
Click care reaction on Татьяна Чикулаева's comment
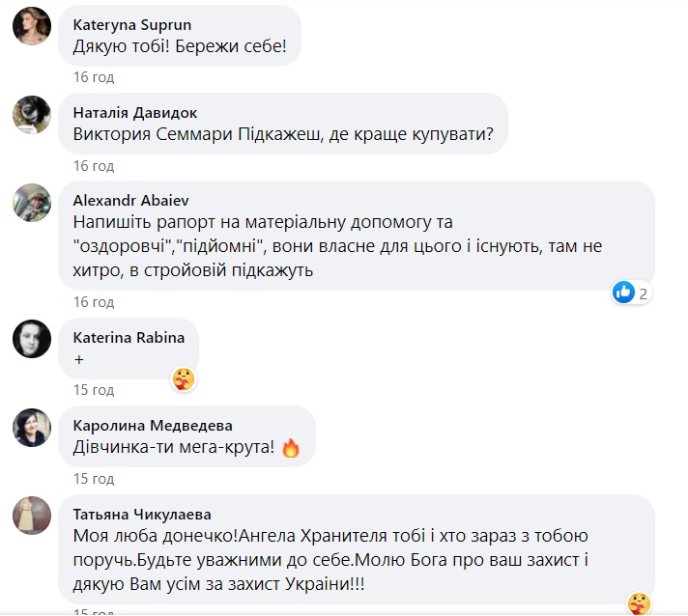(639, 603)
